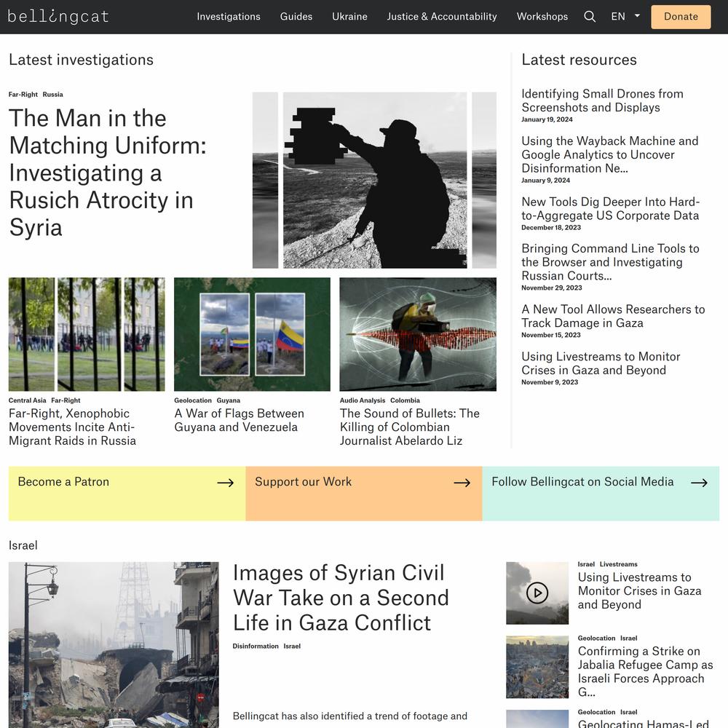The image size is (728, 728).
Task: Open Justice & Accountability menu
Action: click(442, 17)
